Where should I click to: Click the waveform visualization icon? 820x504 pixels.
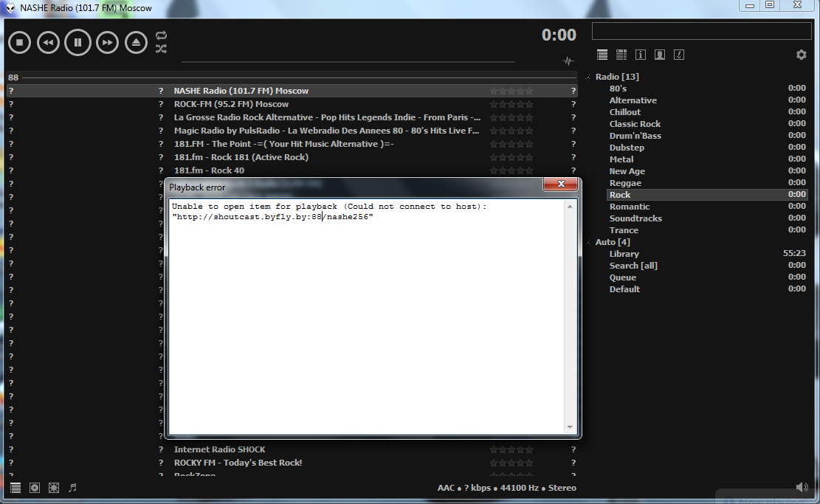click(x=568, y=61)
